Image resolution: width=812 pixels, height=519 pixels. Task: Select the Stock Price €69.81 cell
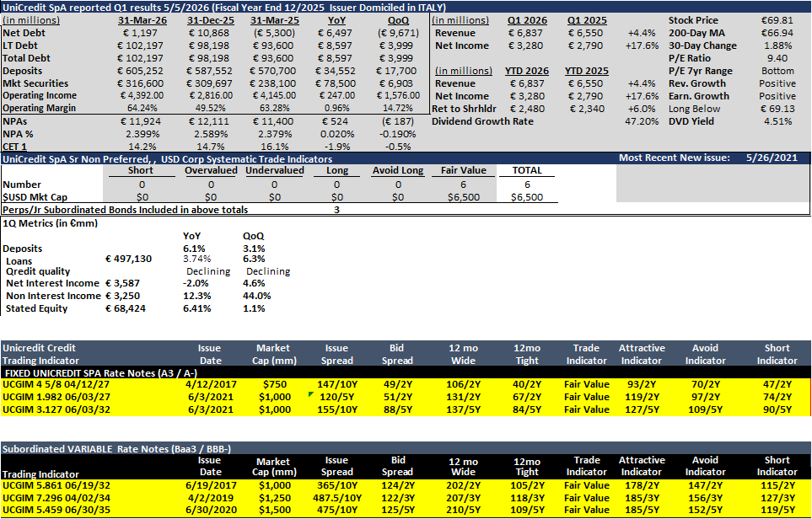coord(777,20)
